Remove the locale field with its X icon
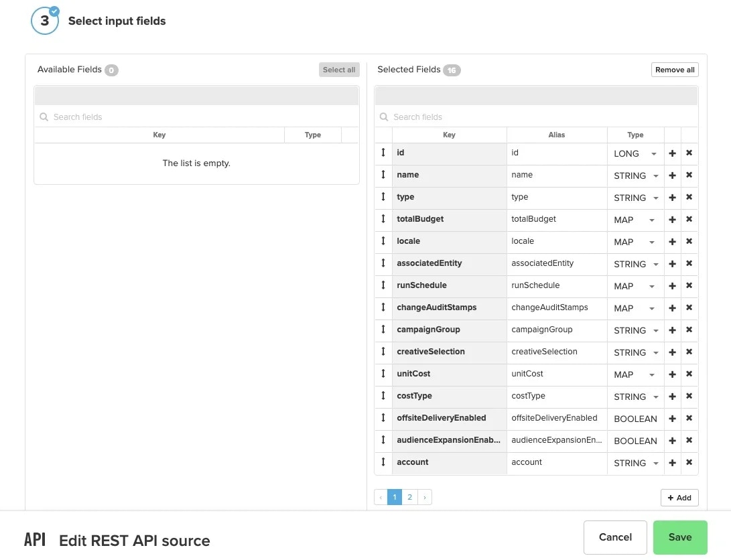The width and height of the screenshot is (731, 560). [x=689, y=241]
